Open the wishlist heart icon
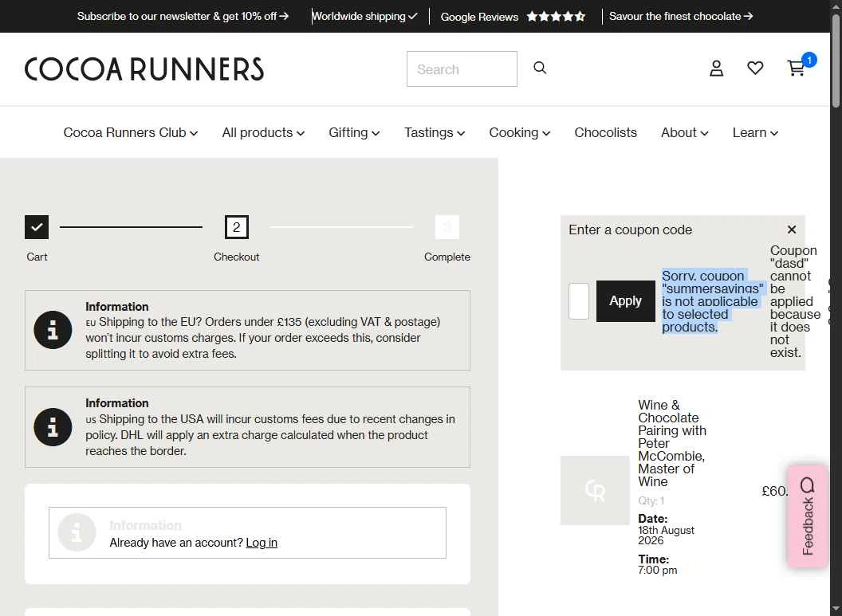The width and height of the screenshot is (842, 616). coord(755,69)
